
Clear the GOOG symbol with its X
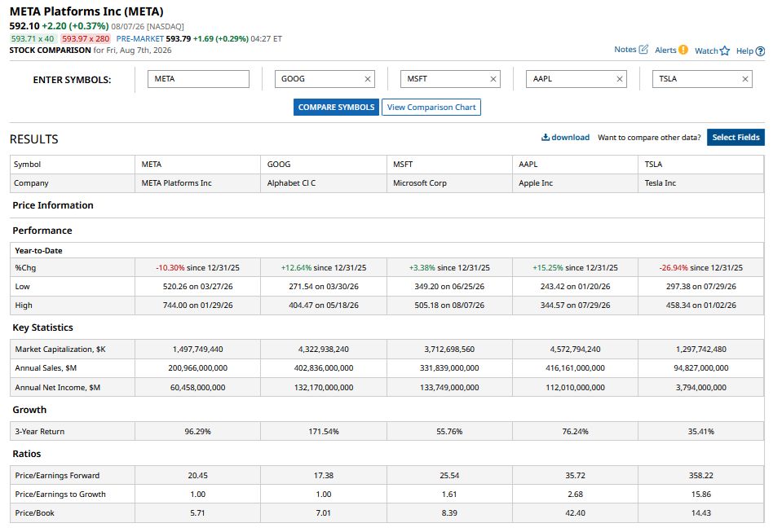tap(367, 79)
